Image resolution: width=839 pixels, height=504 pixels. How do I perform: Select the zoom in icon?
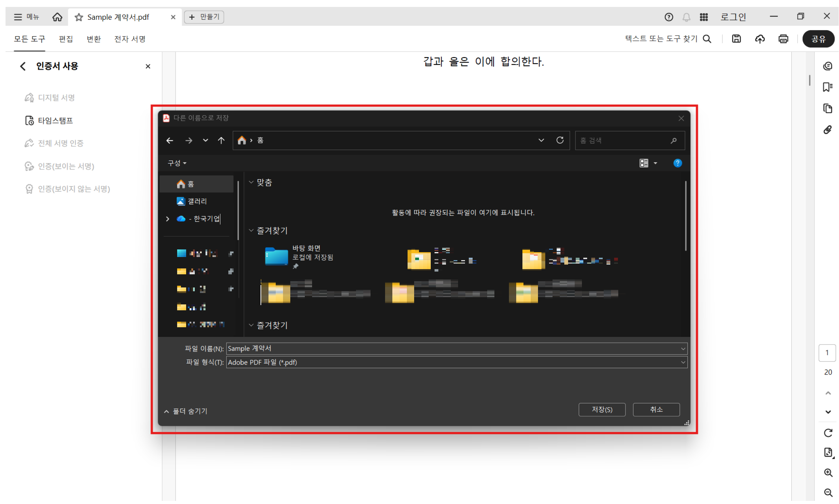click(828, 473)
